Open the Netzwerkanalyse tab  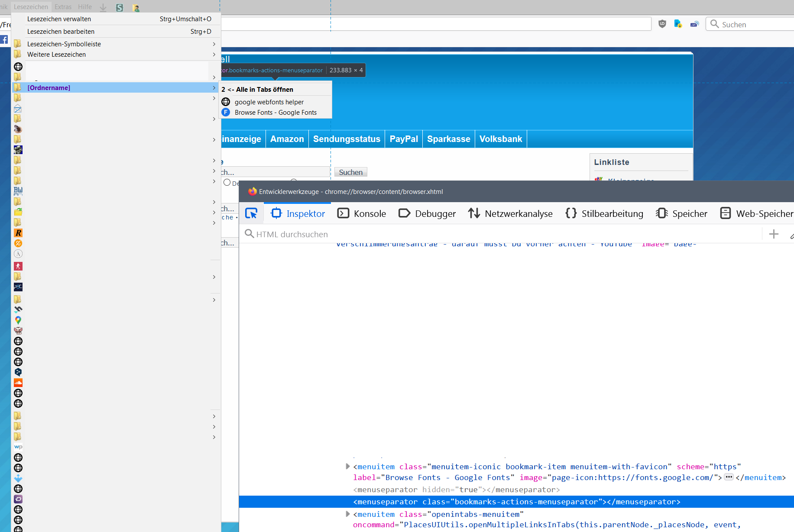point(510,213)
